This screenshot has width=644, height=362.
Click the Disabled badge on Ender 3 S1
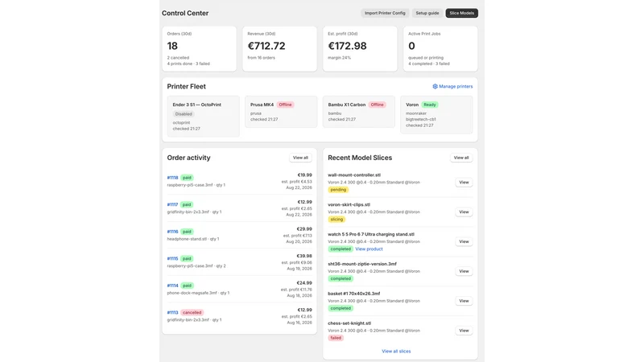pyautogui.click(x=184, y=114)
